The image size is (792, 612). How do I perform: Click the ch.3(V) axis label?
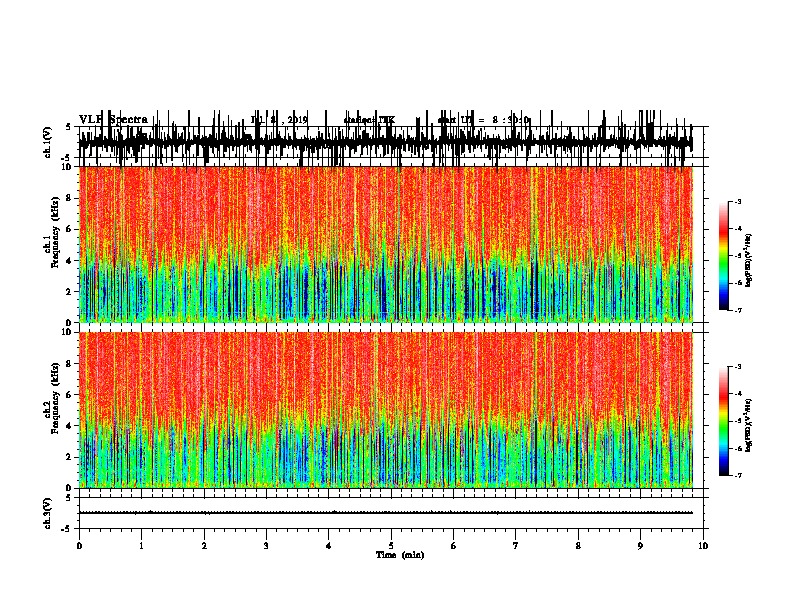(48, 513)
